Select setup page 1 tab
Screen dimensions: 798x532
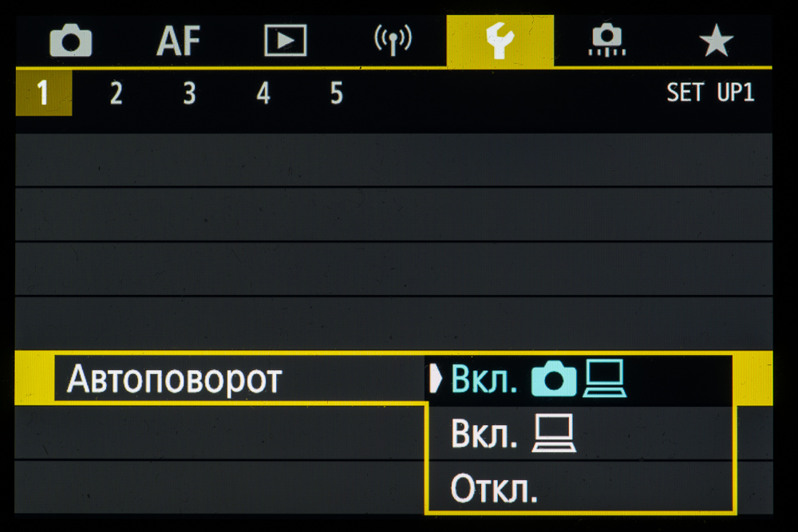click(43, 94)
